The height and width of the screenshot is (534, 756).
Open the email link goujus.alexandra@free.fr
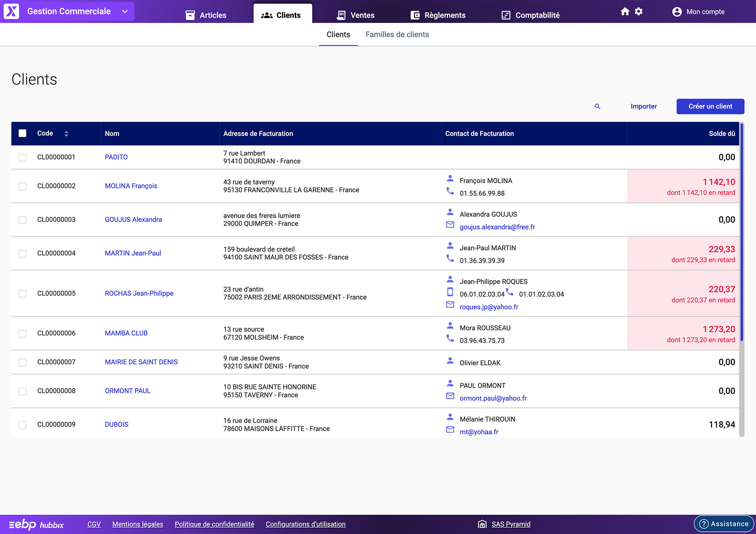click(497, 227)
